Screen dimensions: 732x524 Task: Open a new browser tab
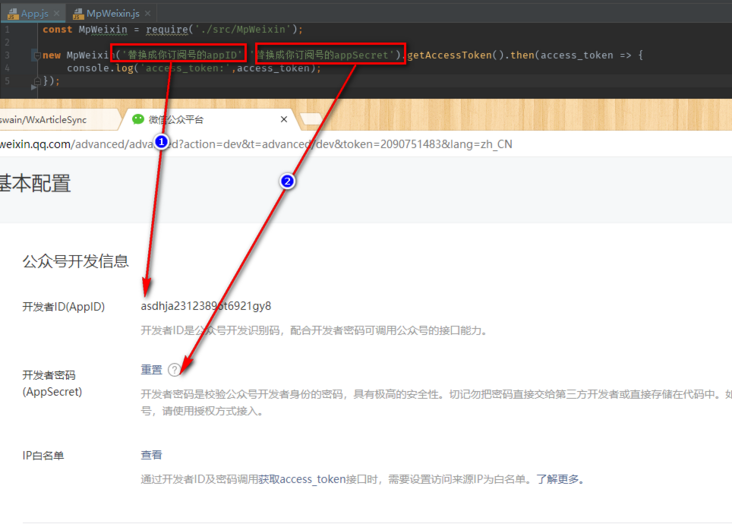tap(311, 119)
